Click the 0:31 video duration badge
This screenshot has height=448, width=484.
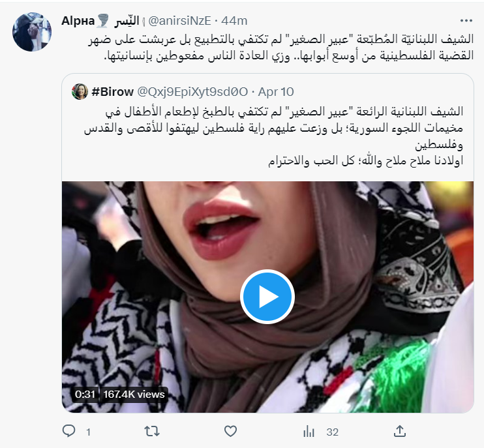pyautogui.click(x=85, y=395)
